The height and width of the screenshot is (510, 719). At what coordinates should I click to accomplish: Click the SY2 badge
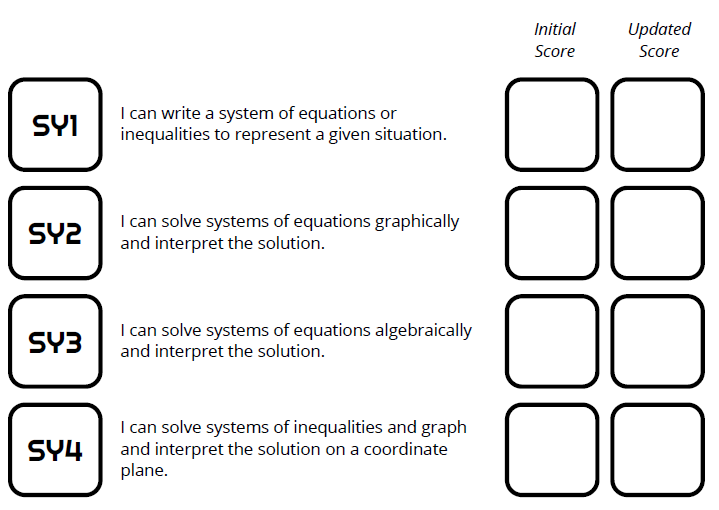click(55, 233)
